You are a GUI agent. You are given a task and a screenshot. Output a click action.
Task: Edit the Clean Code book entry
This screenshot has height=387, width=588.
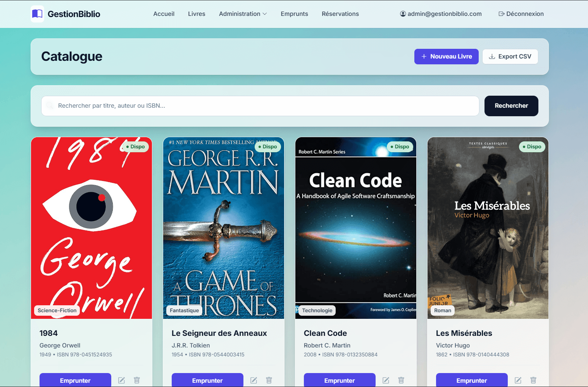pos(386,380)
